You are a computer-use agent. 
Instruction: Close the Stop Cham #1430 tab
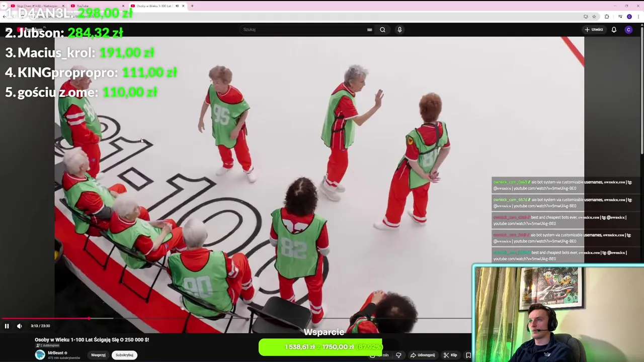coord(63,6)
